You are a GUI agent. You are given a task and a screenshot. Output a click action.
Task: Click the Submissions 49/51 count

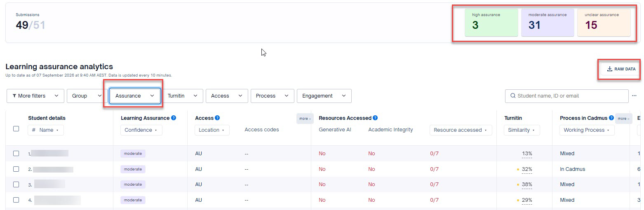coord(31,25)
